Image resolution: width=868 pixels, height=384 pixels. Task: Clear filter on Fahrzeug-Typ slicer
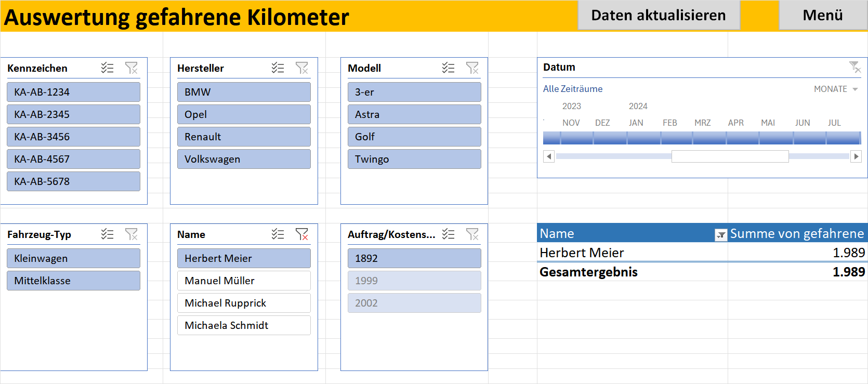click(131, 234)
